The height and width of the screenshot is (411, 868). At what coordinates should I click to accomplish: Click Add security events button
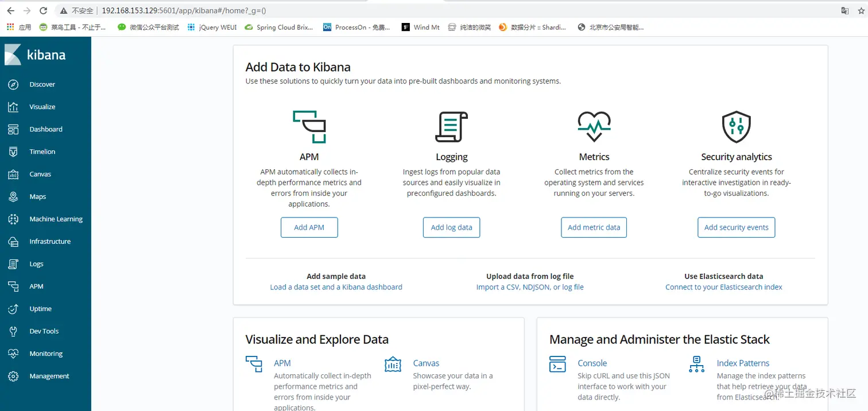737,227
